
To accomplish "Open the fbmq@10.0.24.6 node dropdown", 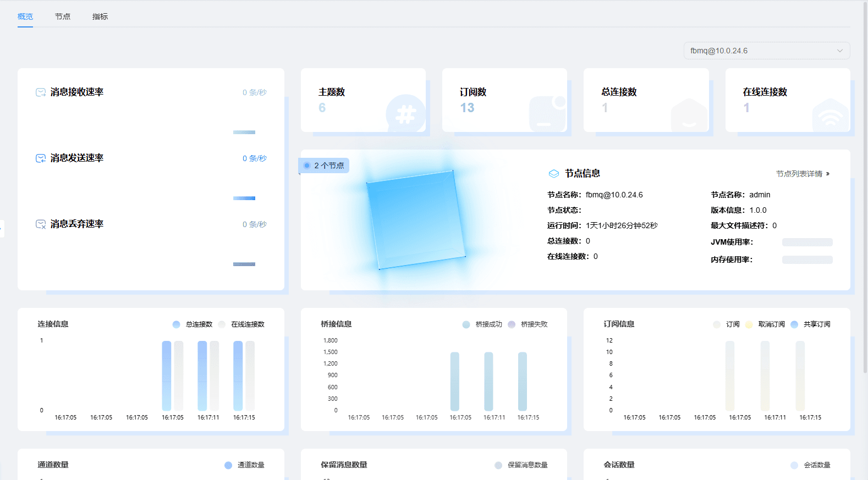I will point(767,51).
